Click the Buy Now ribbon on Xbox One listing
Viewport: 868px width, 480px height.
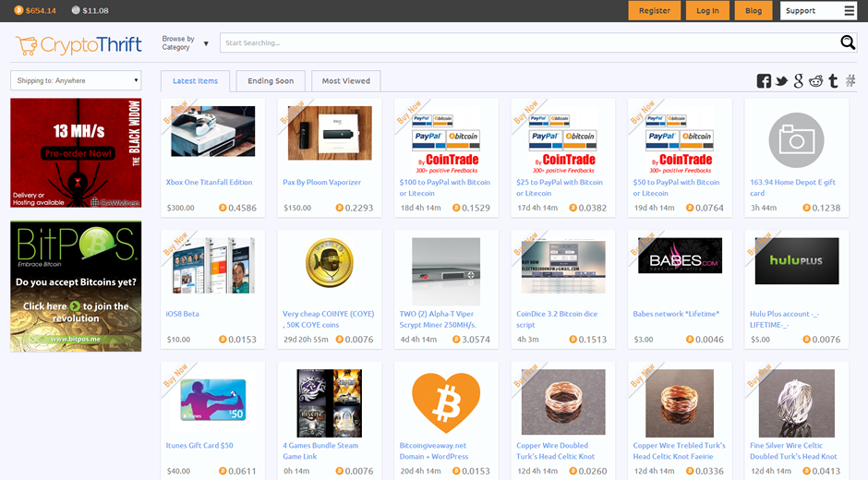[175, 112]
